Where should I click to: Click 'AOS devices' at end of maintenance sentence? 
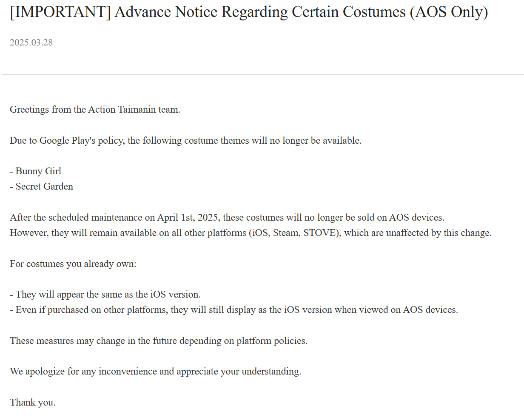416,218
